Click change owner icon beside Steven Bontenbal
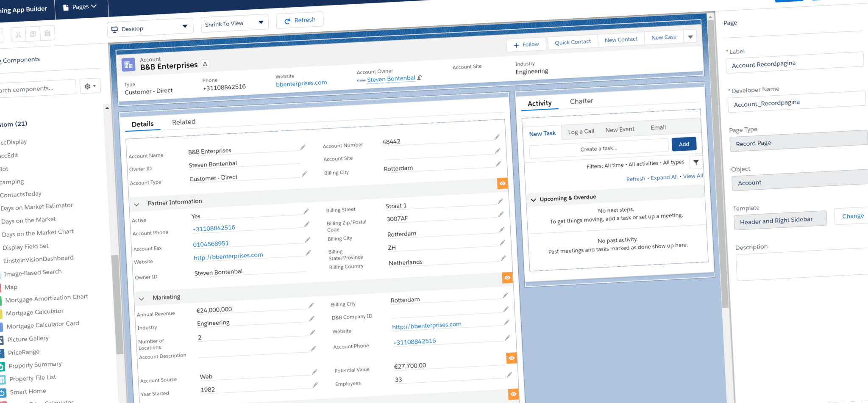 [419, 77]
